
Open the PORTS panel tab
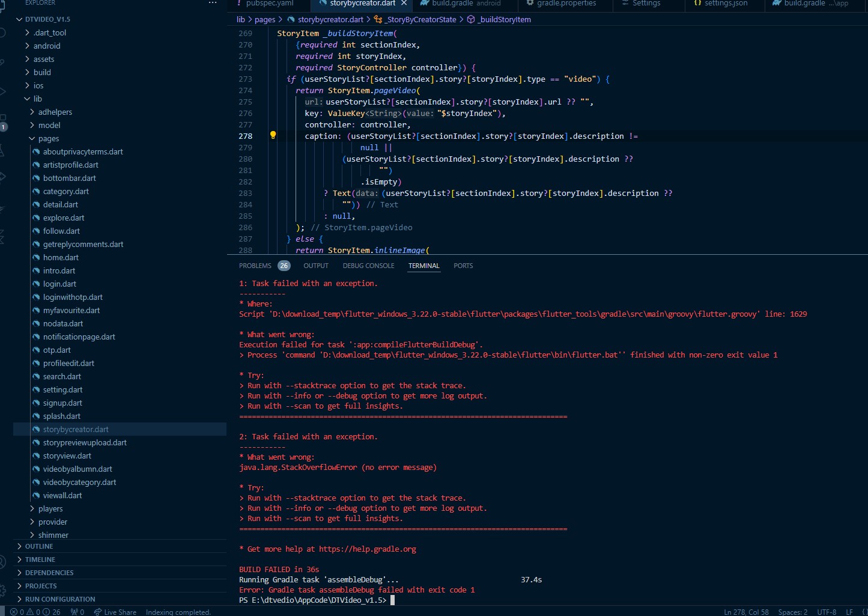point(463,266)
